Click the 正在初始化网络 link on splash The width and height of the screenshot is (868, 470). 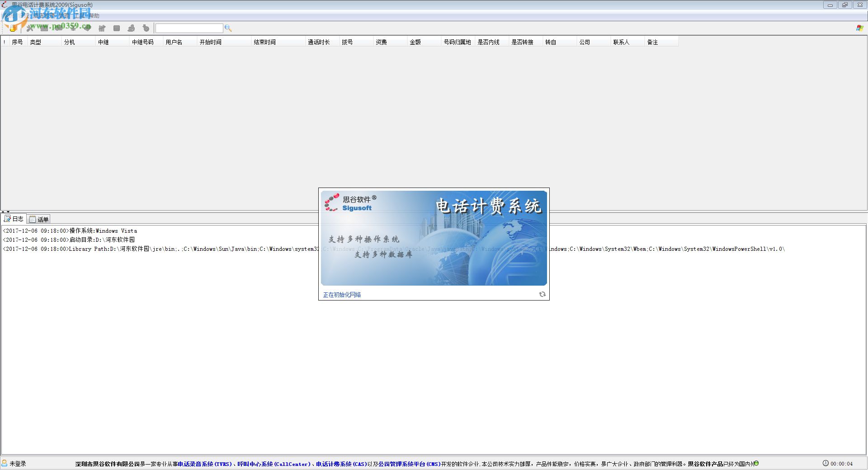click(341, 294)
